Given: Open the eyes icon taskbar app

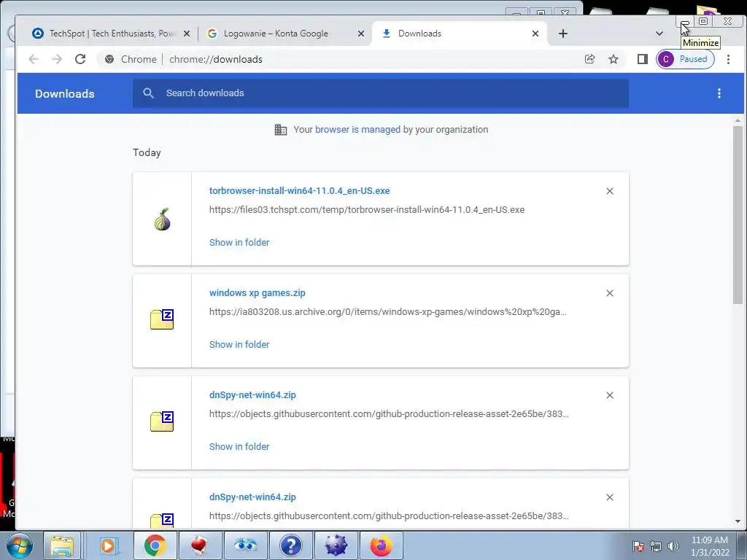Looking at the screenshot, I should [x=245, y=545].
